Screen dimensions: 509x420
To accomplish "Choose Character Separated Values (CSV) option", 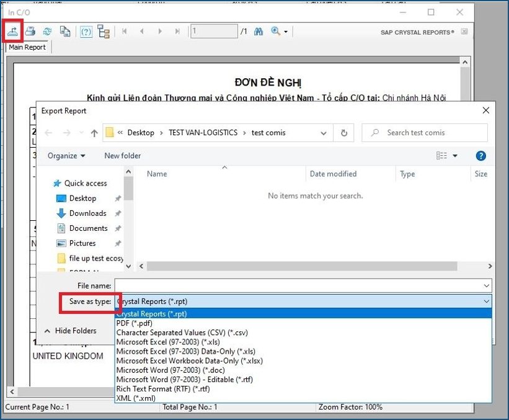I will click(303, 333).
